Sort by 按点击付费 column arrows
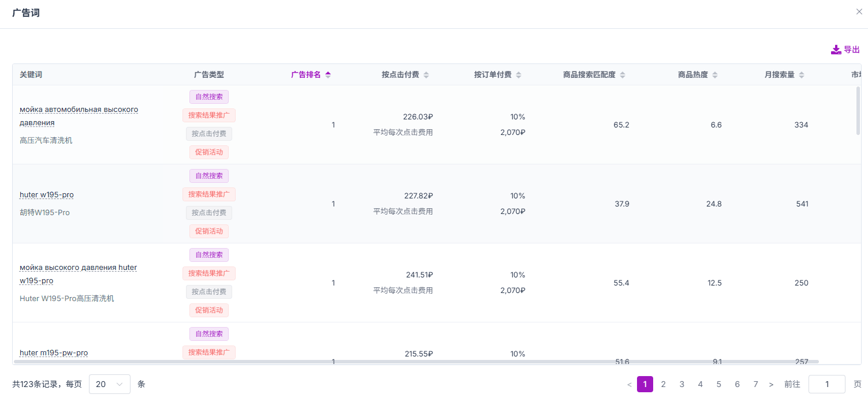Screen dimensions: 868x398 (426, 75)
